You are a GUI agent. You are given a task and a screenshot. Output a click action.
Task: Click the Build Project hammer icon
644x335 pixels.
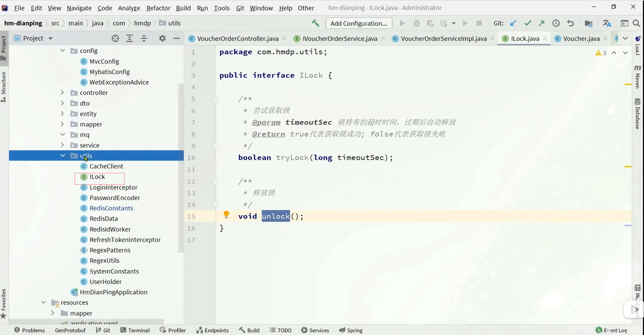tap(315, 23)
